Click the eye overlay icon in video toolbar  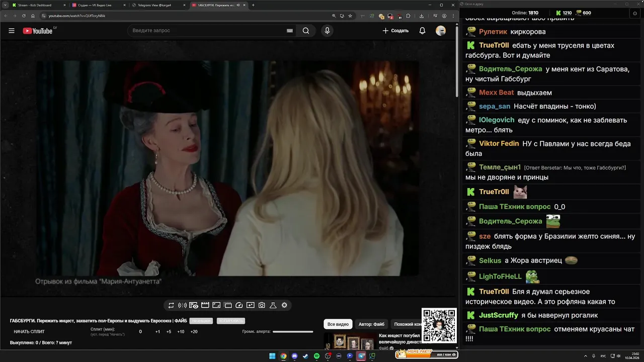[x=194, y=305]
